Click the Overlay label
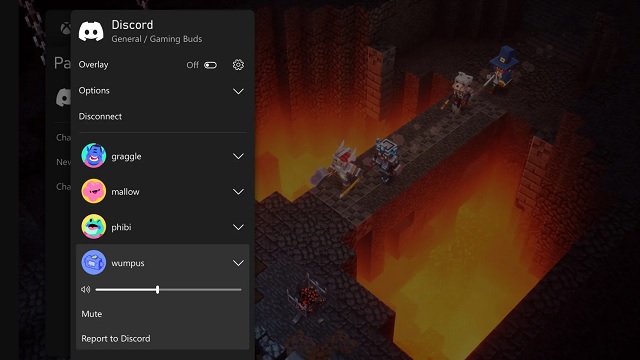Image resolution: width=640 pixels, height=360 pixels. (93, 65)
